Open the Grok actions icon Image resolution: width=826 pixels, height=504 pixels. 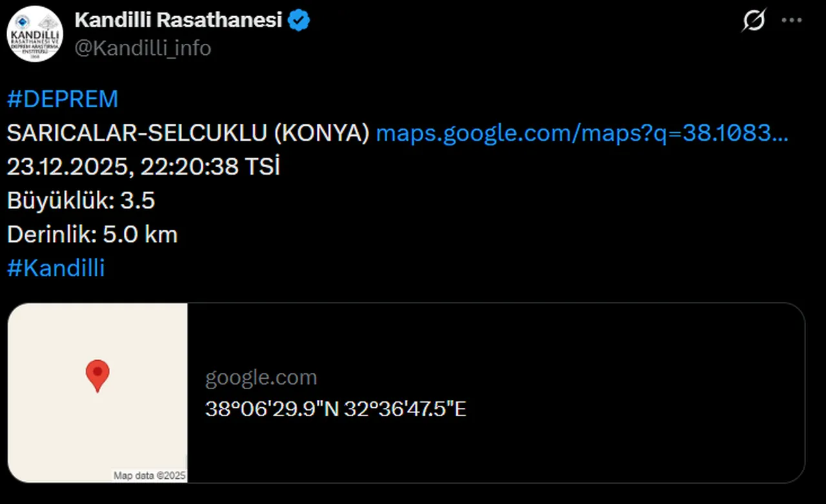coord(754,21)
